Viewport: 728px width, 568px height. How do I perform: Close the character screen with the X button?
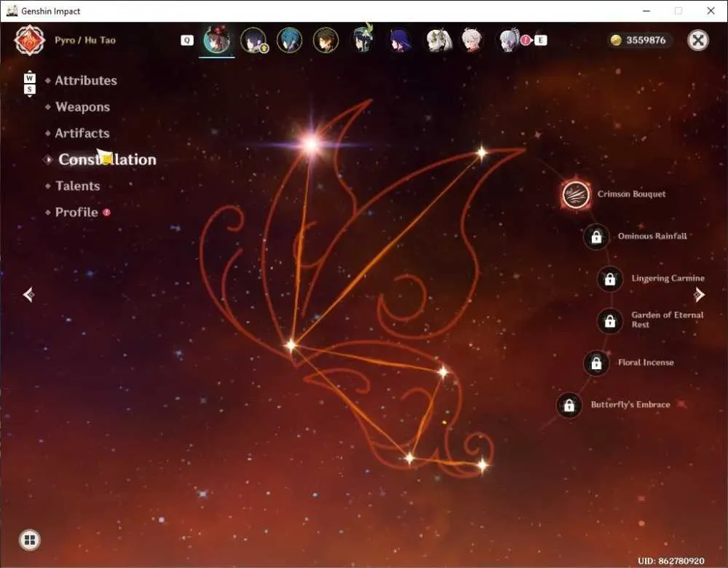point(698,40)
